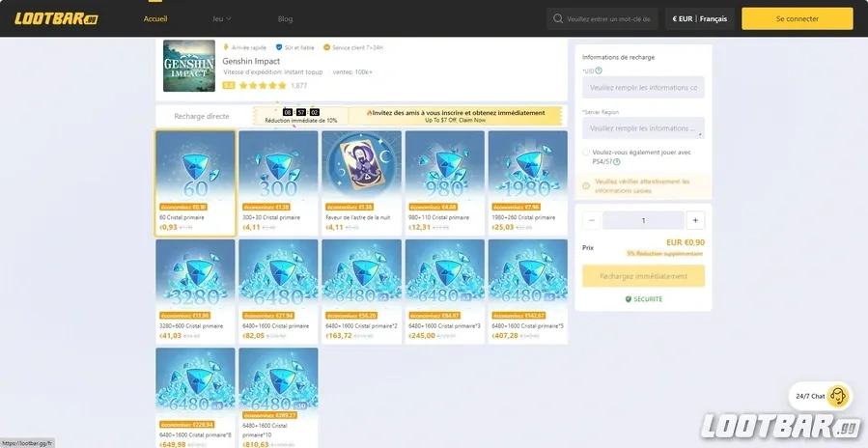This screenshot has height=448, width=868.
Task: Click the search magnifier icon
Action: [557, 18]
